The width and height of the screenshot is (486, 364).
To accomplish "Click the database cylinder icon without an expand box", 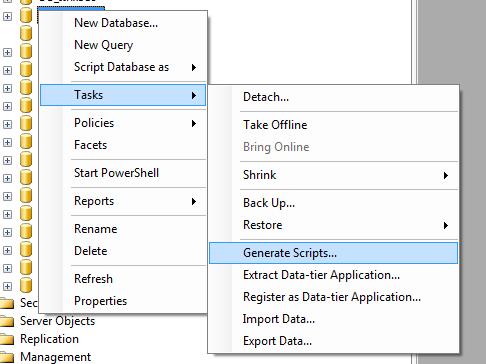I will [26, 34].
